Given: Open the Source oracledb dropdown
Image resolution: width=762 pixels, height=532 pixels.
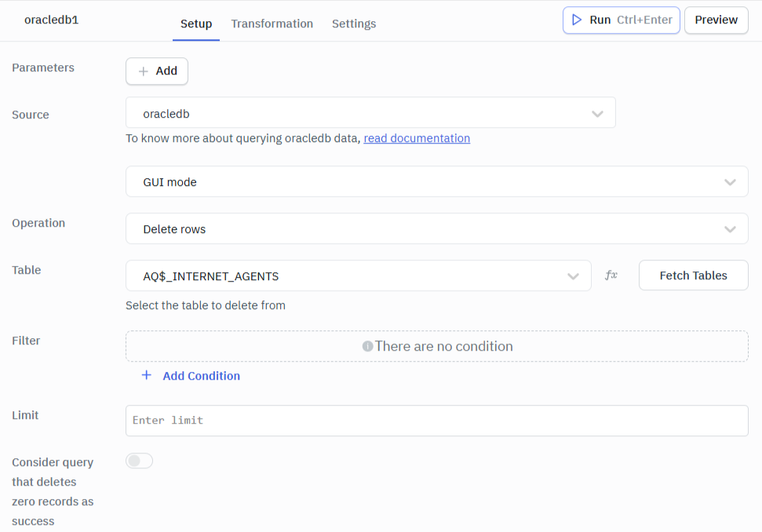Looking at the screenshot, I should (x=370, y=113).
